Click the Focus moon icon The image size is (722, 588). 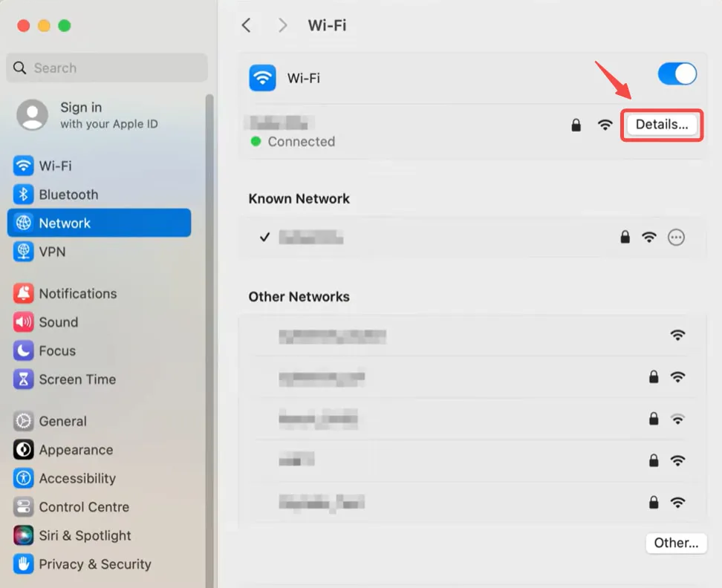point(23,350)
